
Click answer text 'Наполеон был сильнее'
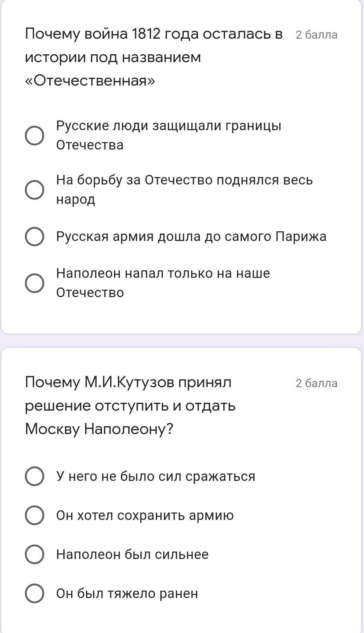click(132, 555)
